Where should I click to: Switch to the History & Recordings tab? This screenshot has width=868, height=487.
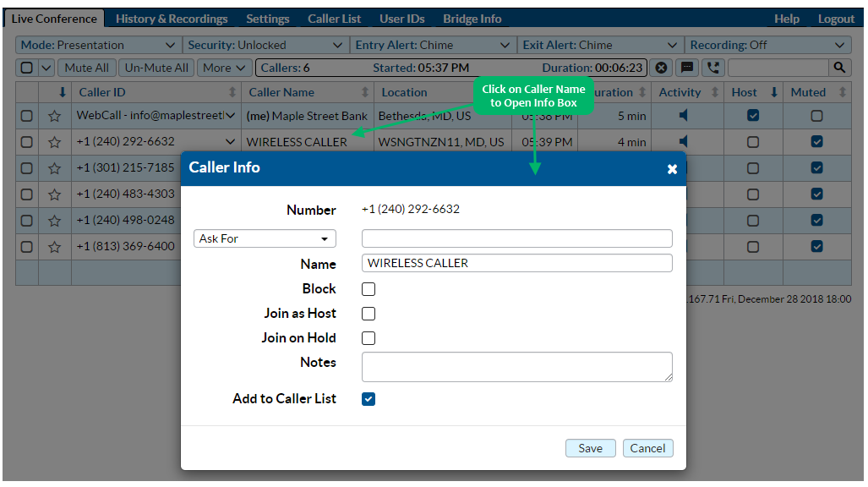171,18
